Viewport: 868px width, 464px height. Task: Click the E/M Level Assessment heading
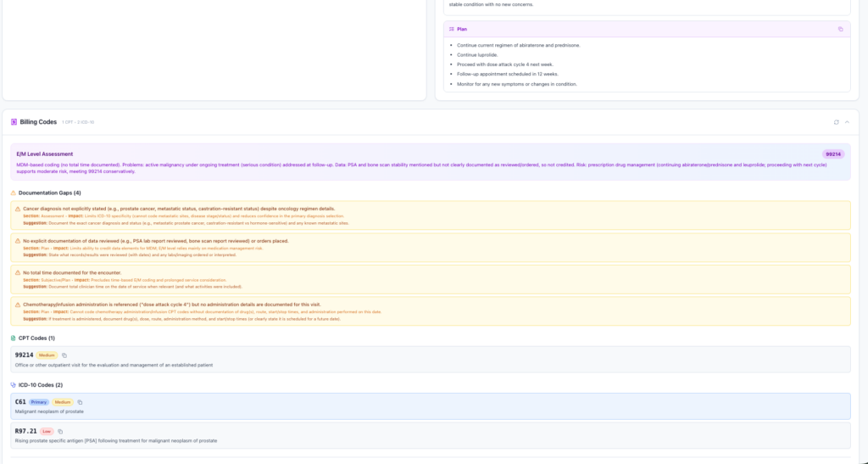tap(45, 154)
